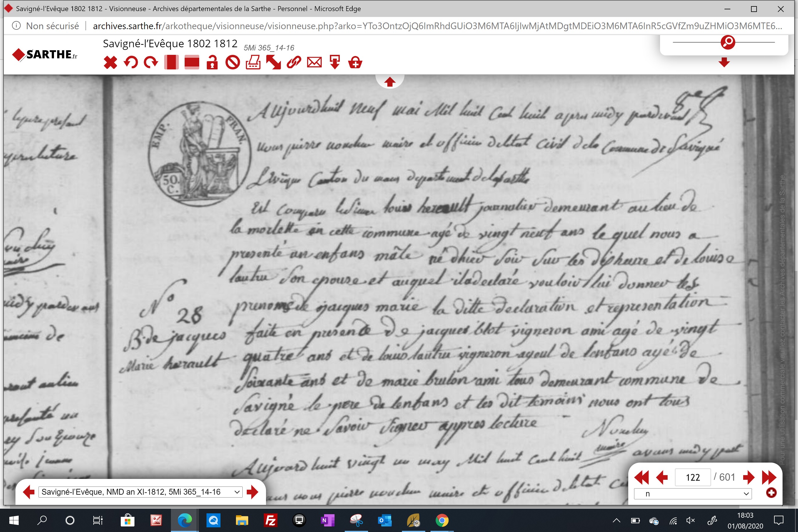Send the image by email via the envelope icon
798x532 pixels.
click(314, 63)
